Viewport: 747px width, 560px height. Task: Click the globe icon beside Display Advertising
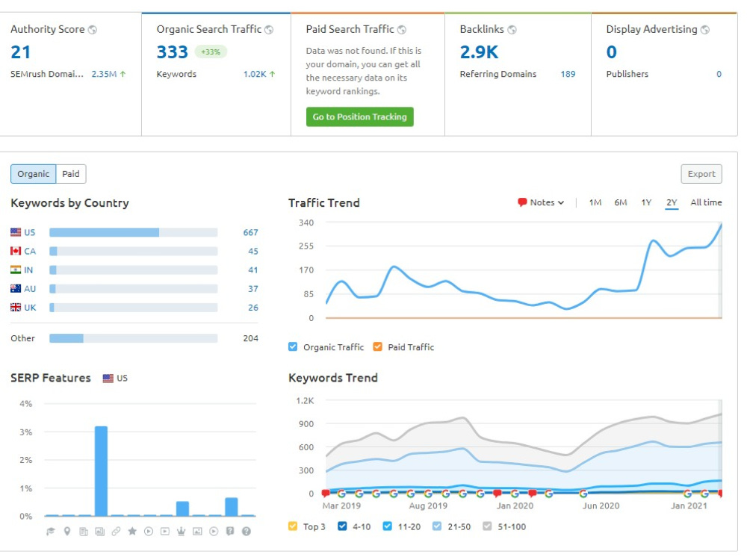pos(705,30)
